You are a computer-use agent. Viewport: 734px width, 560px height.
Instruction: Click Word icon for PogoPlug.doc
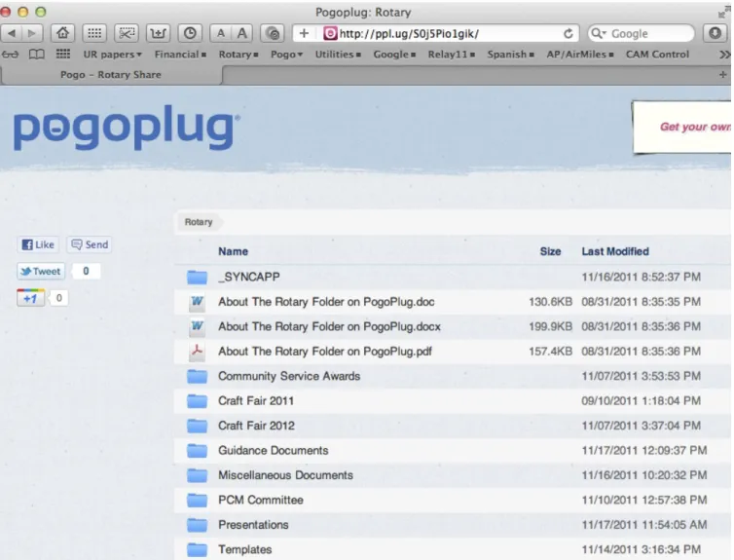click(x=197, y=302)
